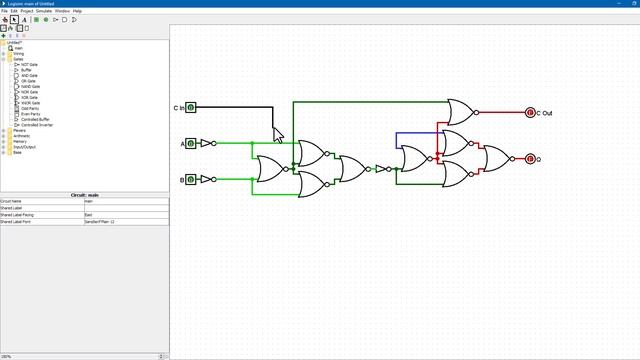Add a new circuit with the plus icon
The image size is (640, 360).
(3, 36)
